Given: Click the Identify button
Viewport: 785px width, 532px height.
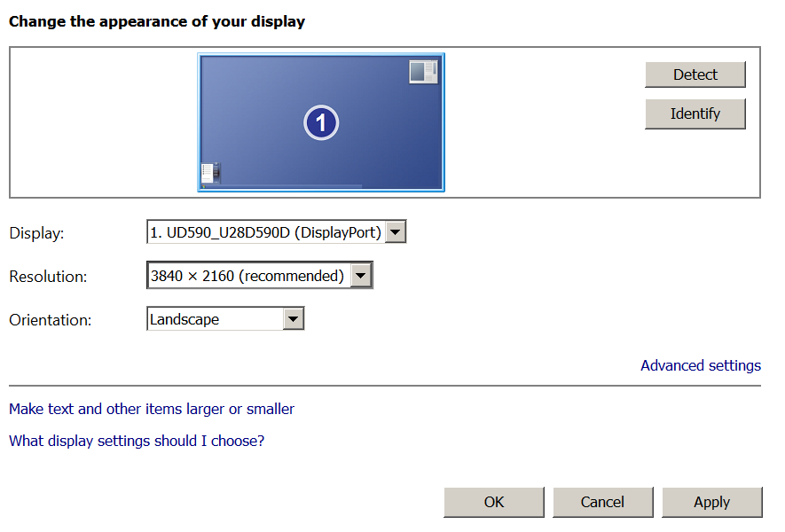Looking at the screenshot, I should tap(695, 113).
